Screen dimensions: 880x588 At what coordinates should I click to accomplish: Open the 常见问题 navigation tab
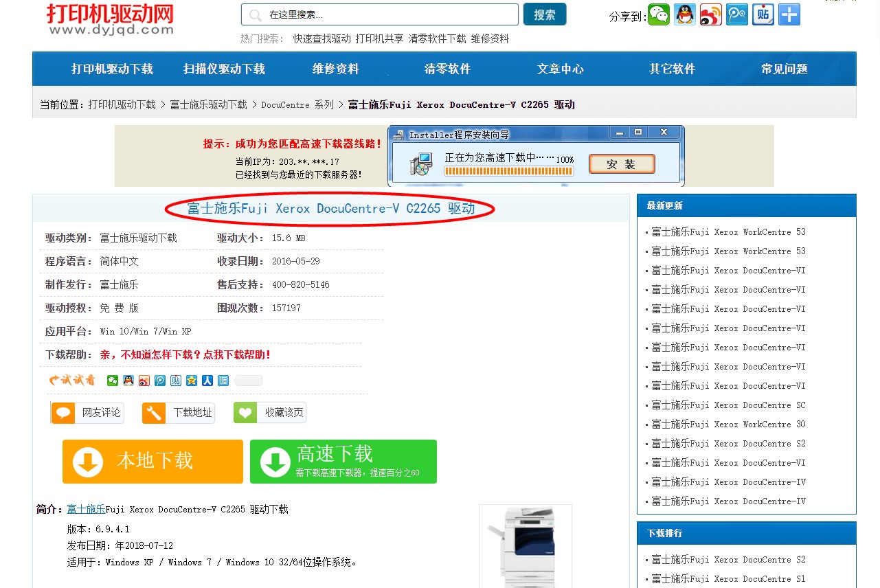785,69
